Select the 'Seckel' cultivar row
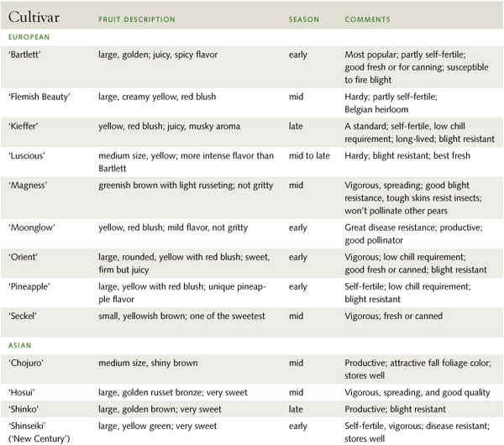Viewport: 504px width, 445px height. 252,322
